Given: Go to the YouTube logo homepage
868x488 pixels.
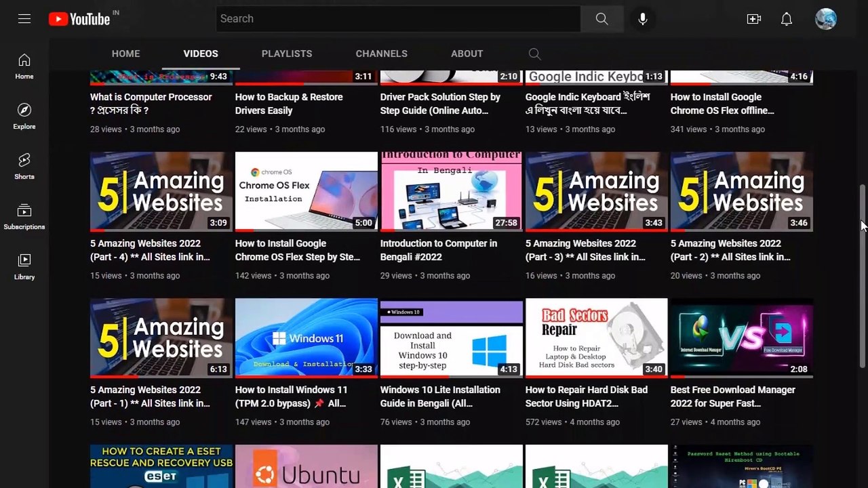Looking at the screenshot, I should pyautogui.click(x=79, y=19).
